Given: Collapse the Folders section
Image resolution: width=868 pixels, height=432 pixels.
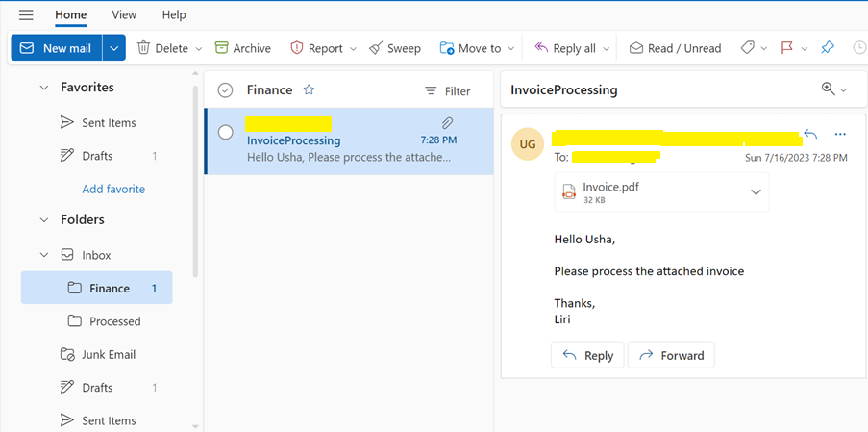Looking at the screenshot, I should (x=44, y=220).
